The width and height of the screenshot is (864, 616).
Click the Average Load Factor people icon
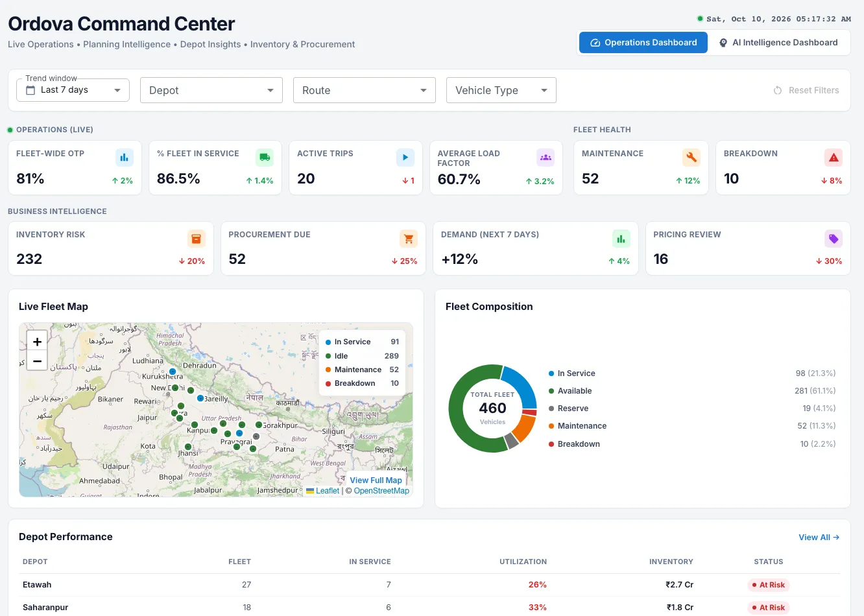tap(546, 157)
